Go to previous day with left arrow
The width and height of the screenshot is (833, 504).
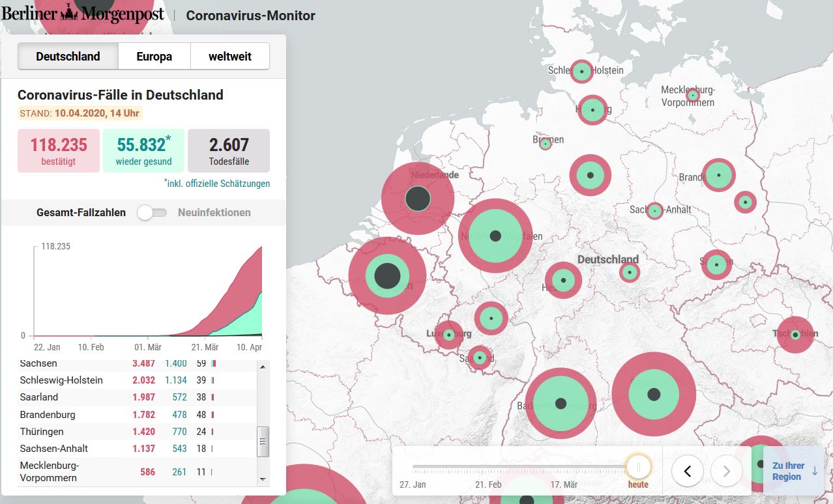(688, 468)
